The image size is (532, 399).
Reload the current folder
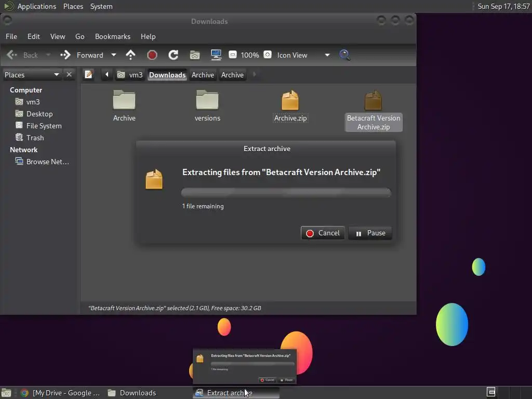(x=174, y=55)
